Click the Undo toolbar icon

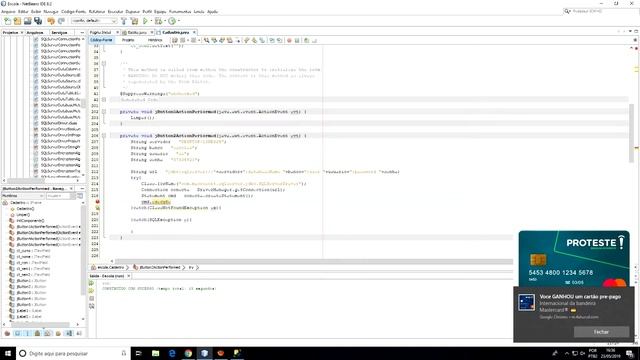(x=51, y=21)
